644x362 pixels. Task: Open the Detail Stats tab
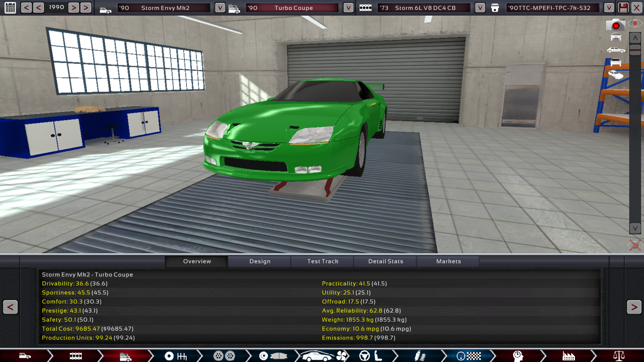[385, 261]
